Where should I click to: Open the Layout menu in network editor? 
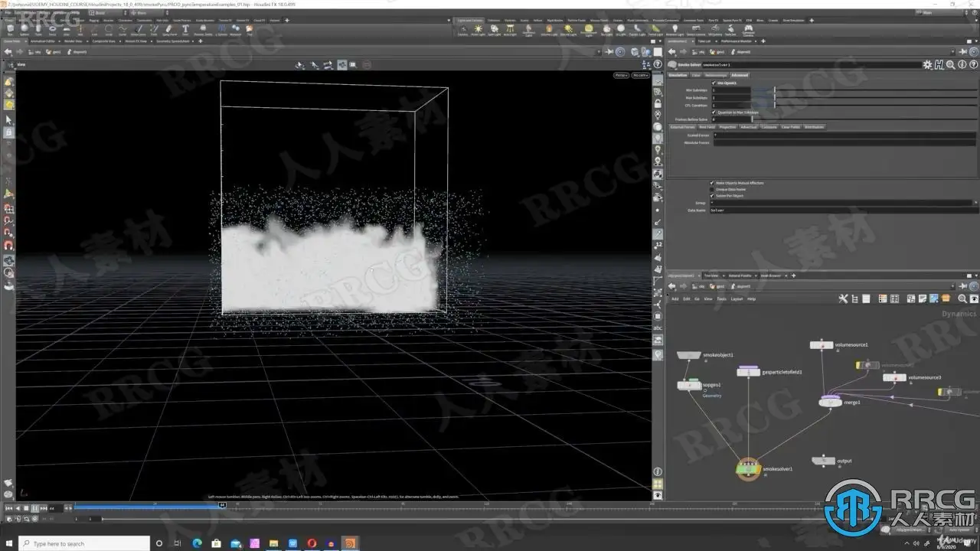(737, 298)
